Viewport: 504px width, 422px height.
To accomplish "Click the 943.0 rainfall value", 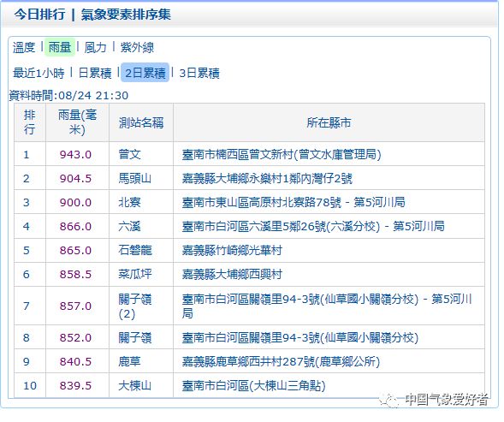I will 75,155.
